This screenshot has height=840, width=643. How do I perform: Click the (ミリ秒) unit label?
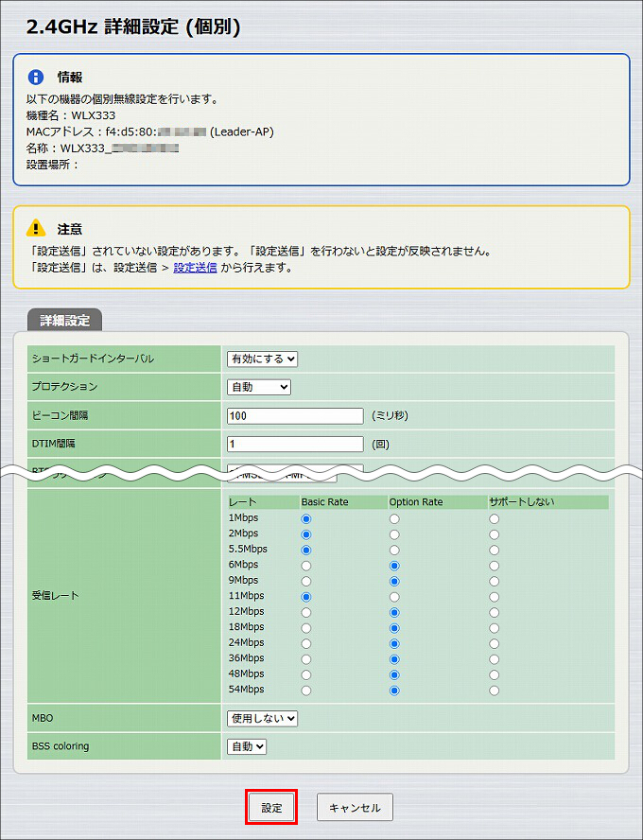[390, 415]
